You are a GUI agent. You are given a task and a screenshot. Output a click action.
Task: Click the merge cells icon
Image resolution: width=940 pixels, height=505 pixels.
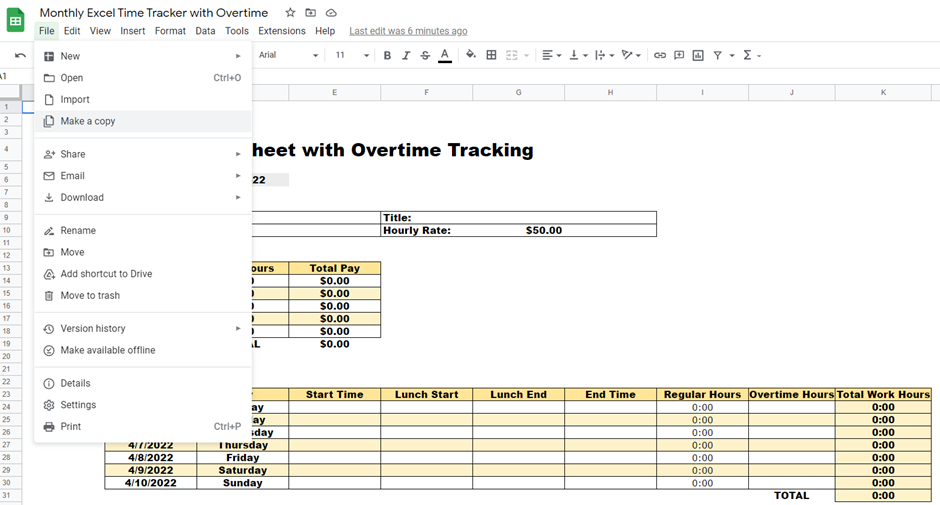[x=511, y=55]
